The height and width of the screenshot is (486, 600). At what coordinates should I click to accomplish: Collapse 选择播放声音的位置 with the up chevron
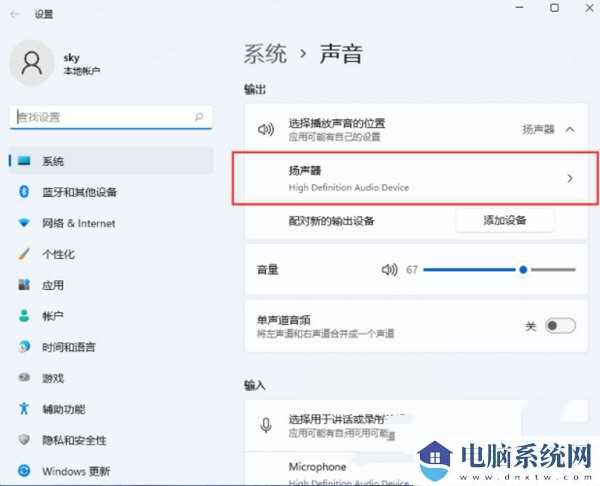(x=570, y=129)
